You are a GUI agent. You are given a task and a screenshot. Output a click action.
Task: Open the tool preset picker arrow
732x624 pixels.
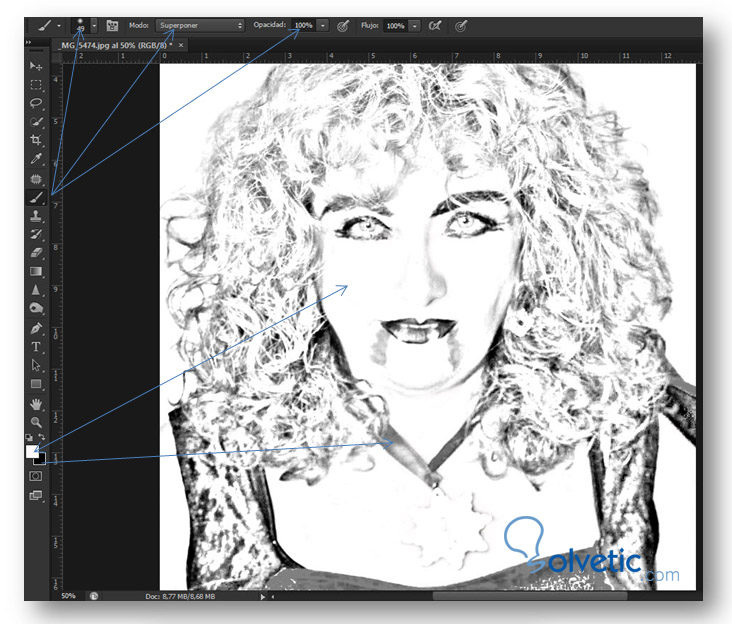click(x=59, y=26)
